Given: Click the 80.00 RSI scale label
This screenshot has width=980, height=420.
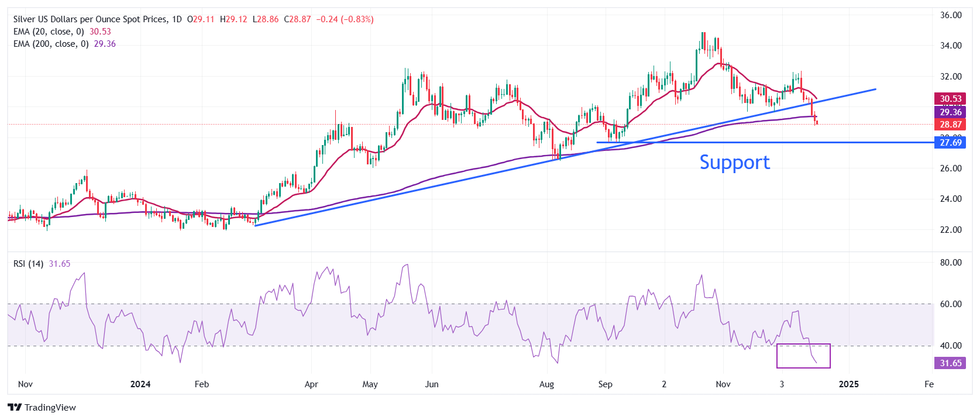Looking at the screenshot, I should (x=950, y=263).
